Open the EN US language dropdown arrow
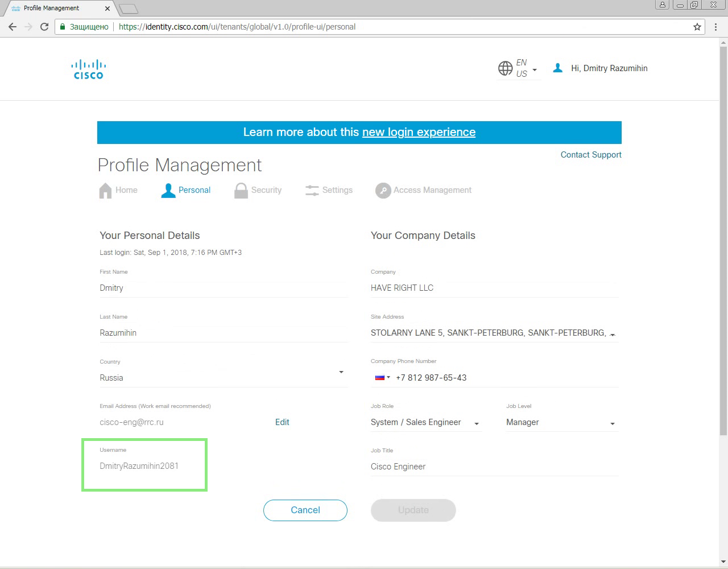The height and width of the screenshot is (569, 728). [x=535, y=69]
